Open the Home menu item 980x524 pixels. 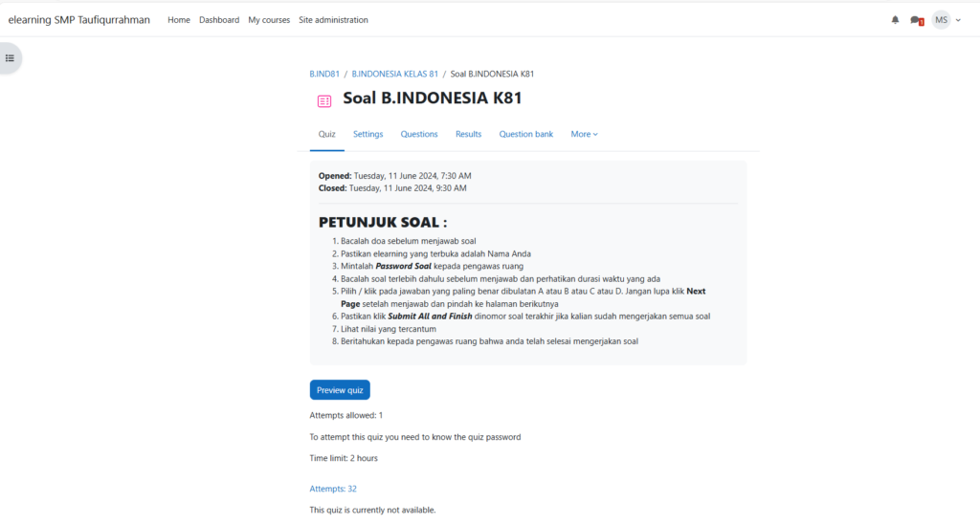click(x=179, y=20)
